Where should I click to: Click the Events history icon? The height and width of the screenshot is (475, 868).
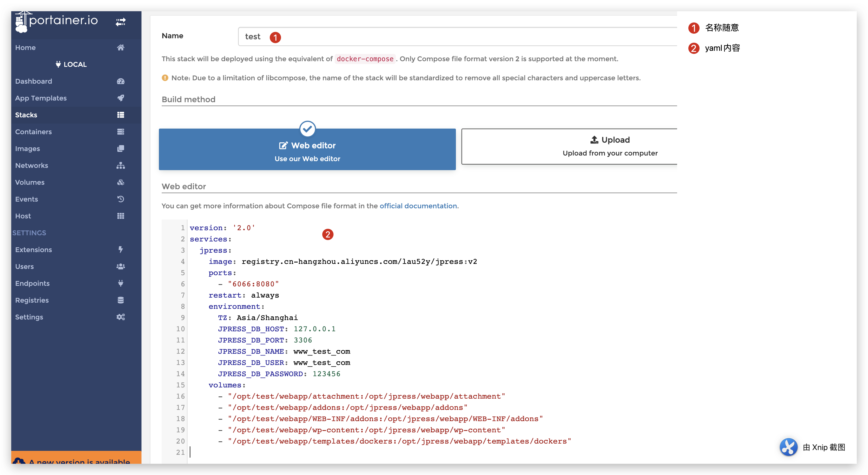(121, 199)
